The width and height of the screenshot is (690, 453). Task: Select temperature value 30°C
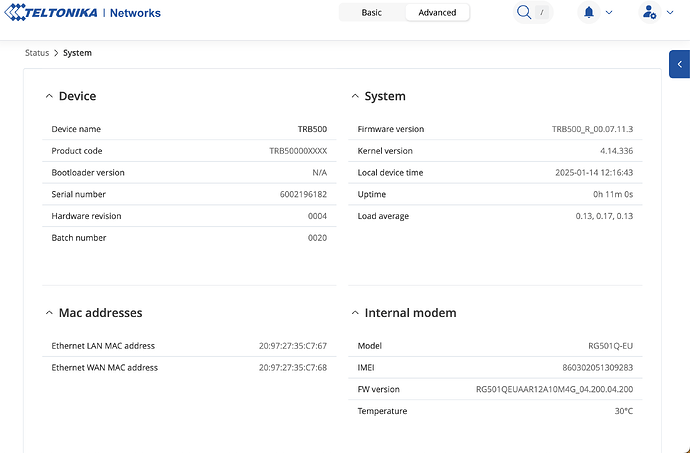coord(624,411)
